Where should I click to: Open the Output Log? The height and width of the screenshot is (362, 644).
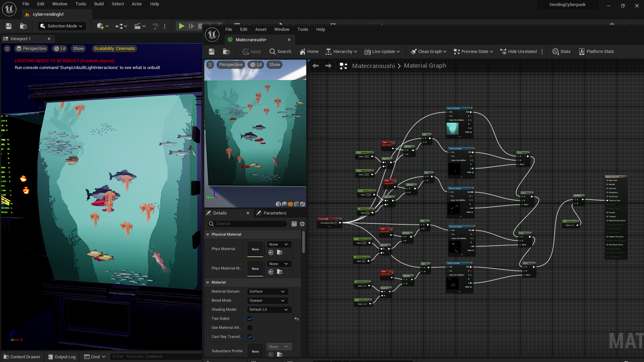point(62,357)
